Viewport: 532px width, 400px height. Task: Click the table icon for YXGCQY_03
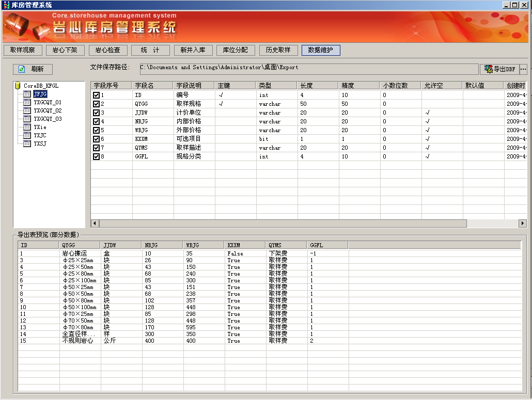(x=27, y=119)
